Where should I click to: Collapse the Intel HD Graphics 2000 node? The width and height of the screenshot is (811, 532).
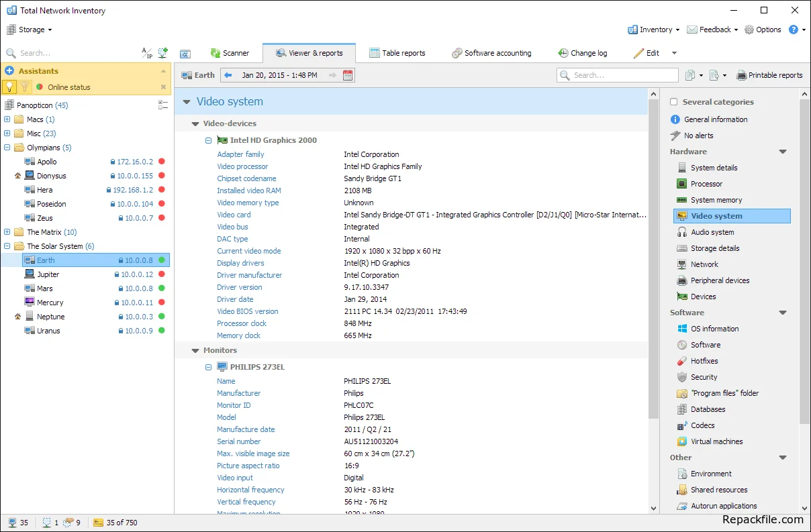click(x=208, y=140)
